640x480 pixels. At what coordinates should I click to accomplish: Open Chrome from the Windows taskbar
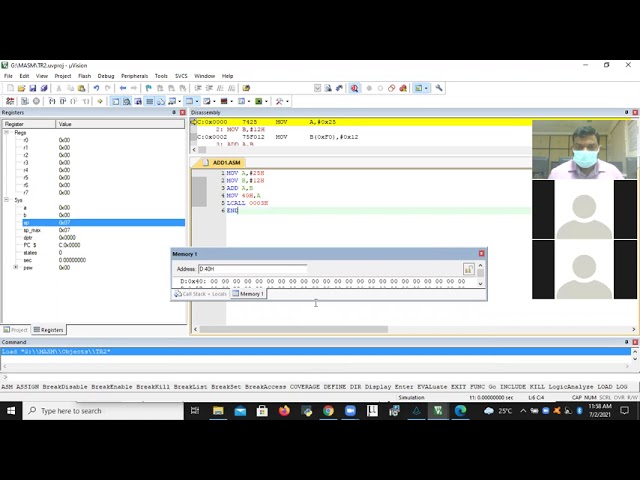click(x=328, y=411)
